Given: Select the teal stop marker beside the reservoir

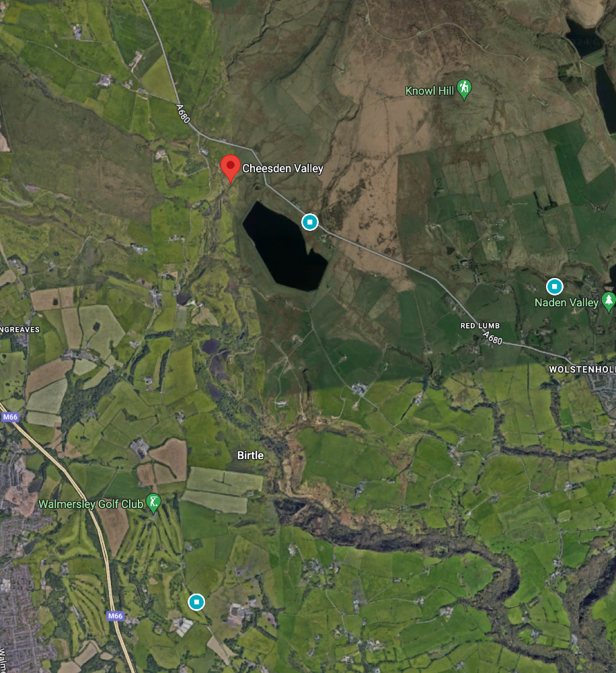Looking at the screenshot, I should 310,222.
